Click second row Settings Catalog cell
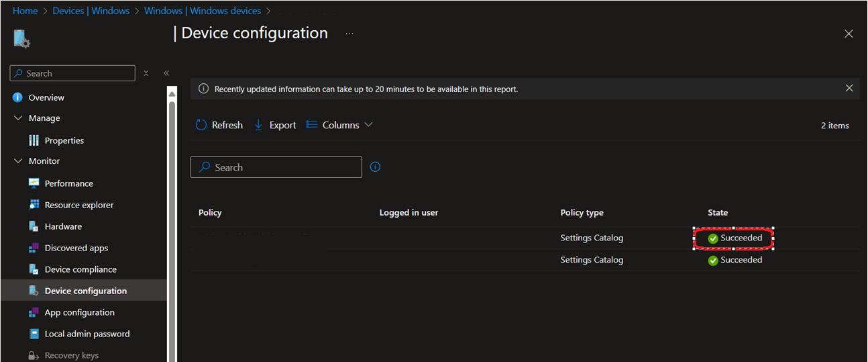This screenshot has height=362, width=868. point(592,260)
